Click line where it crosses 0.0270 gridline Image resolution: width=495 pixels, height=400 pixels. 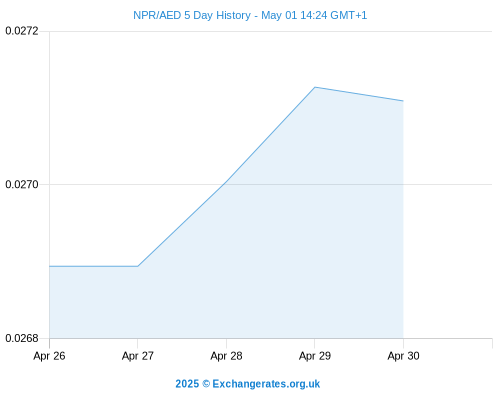point(225,184)
